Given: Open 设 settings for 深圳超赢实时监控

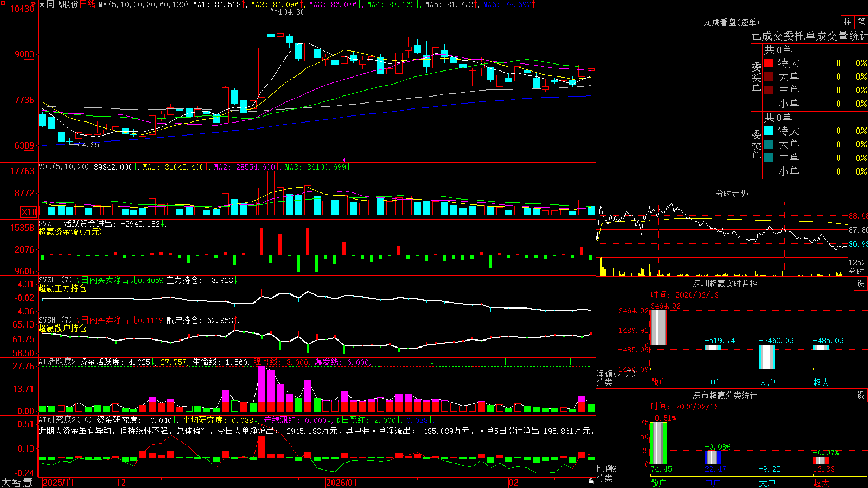Looking at the screenshot, I should pyautogui.click(x=861, y=284).
